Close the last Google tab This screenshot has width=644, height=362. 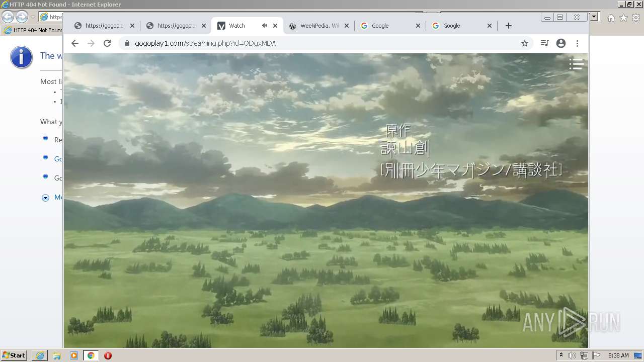click(x=490, y=26)
